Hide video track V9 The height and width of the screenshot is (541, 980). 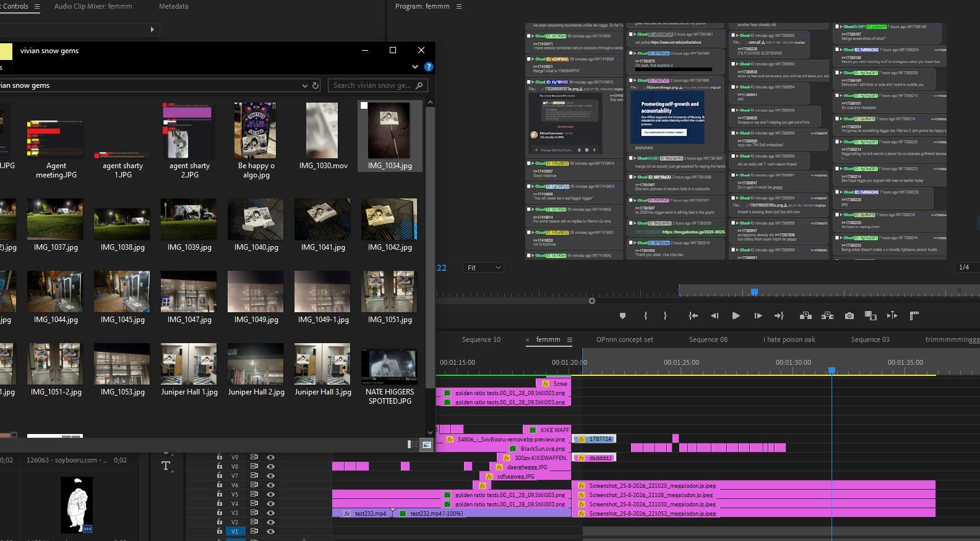pos(270,458)
